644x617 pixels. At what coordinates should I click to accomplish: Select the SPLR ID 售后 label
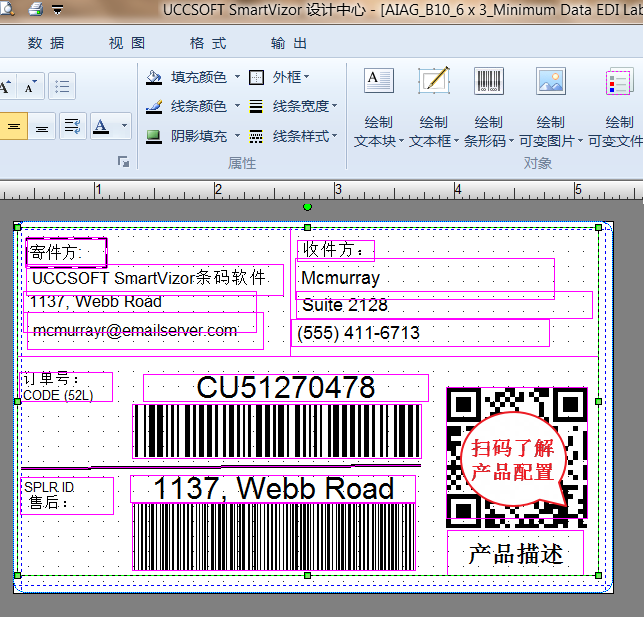(67, 496)
